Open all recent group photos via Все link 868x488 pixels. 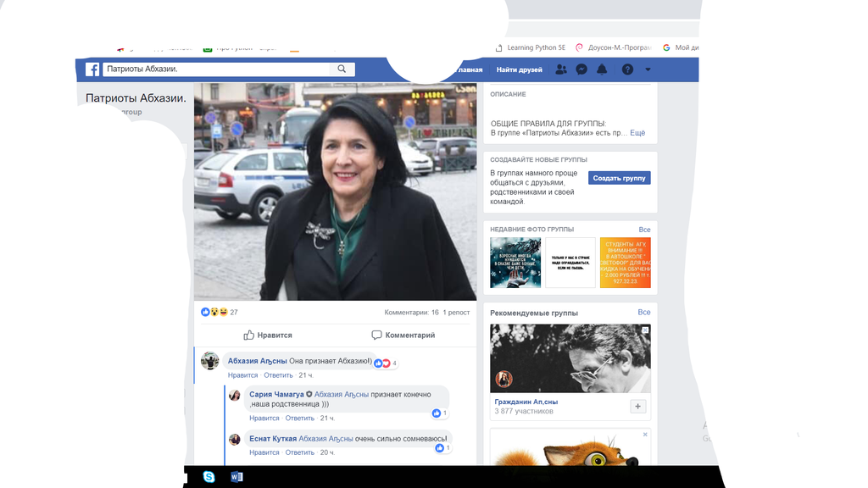pos(644,229)
